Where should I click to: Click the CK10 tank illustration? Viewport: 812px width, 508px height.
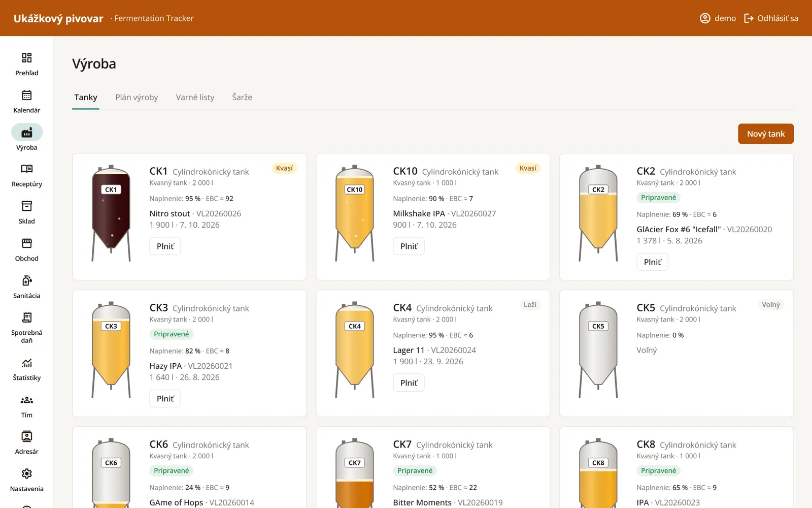coord(355,213)
